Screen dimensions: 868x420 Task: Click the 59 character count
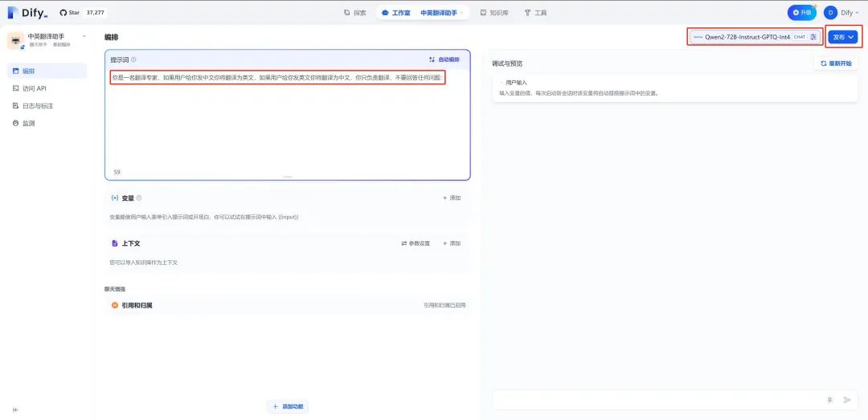tap(117, 172)
